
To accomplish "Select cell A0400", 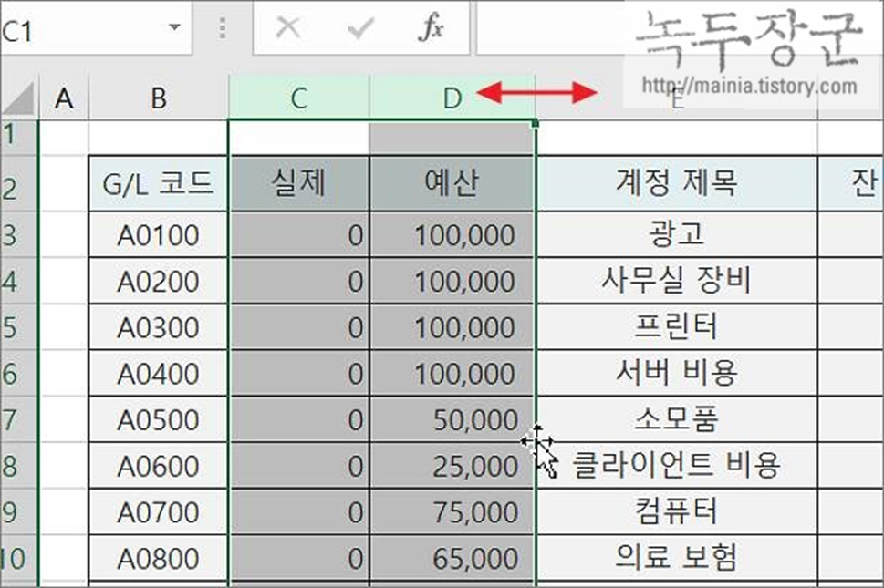I will (159, 374).
